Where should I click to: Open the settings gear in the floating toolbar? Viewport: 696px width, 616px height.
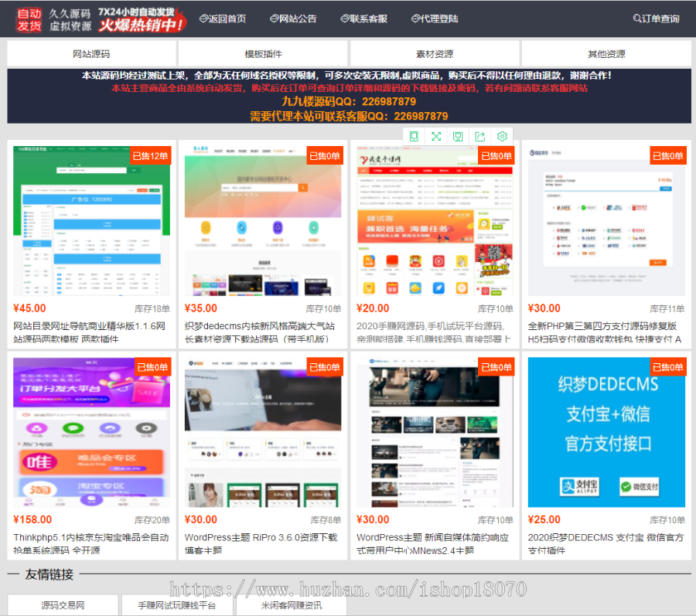(501, 136)
